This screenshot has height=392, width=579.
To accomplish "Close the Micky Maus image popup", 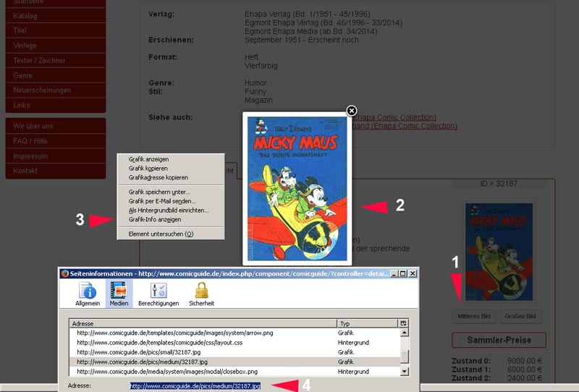I will 352,111.
